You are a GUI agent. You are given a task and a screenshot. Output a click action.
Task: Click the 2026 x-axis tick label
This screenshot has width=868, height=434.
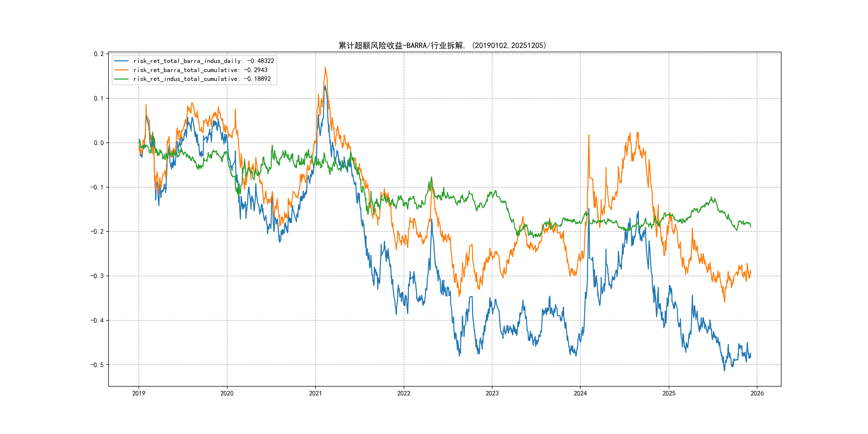[757, 393]
